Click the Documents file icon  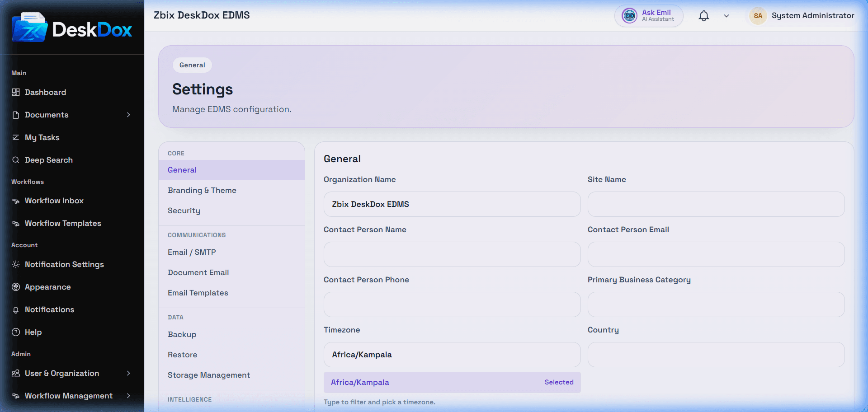[16, 115]
